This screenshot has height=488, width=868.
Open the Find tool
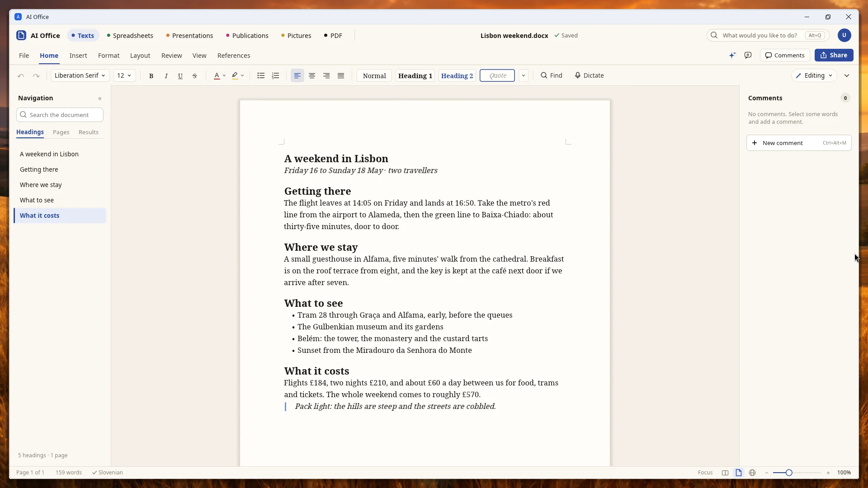(x=552, y=75)
